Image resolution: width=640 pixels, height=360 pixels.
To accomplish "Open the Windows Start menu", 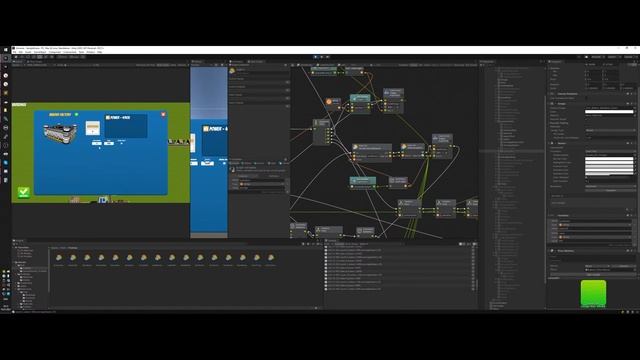I will tap(5, 49).
